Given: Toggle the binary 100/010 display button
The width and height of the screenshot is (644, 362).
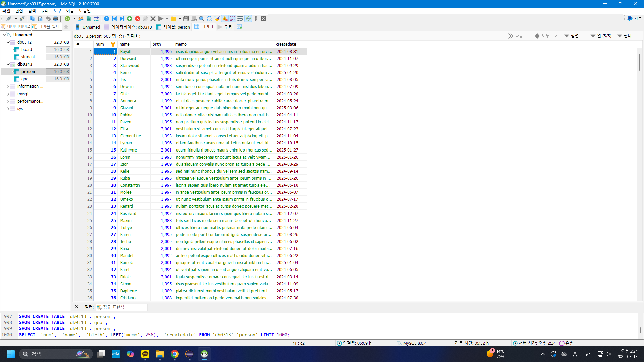Looking at the screenshot, I should (233, 19).
